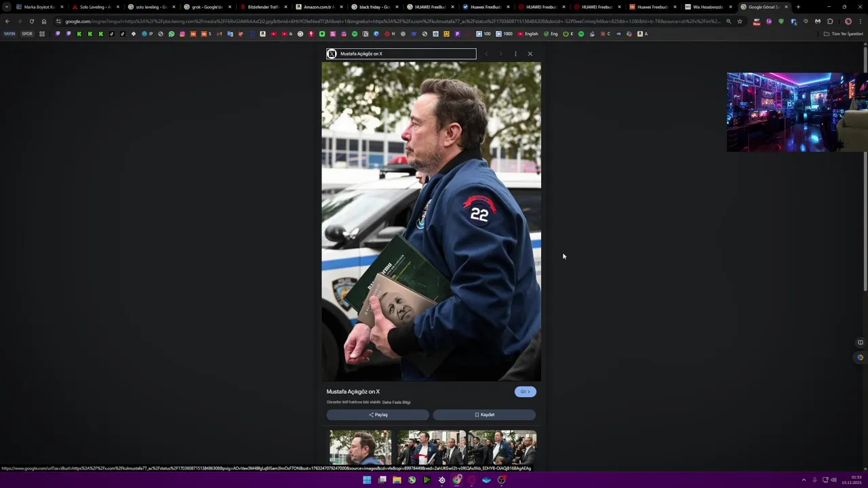
Task: View site information icon in address bar
Action: coord(58,21)
